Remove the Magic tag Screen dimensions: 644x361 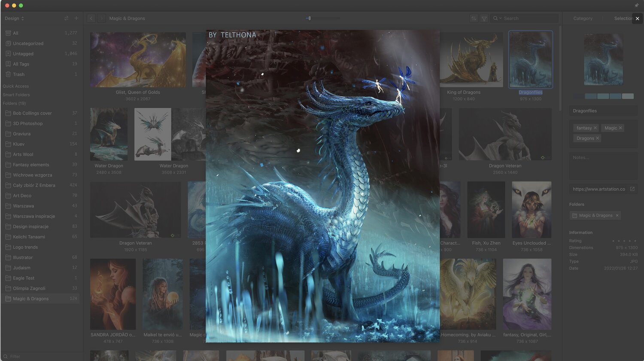[x=620, y=128]
